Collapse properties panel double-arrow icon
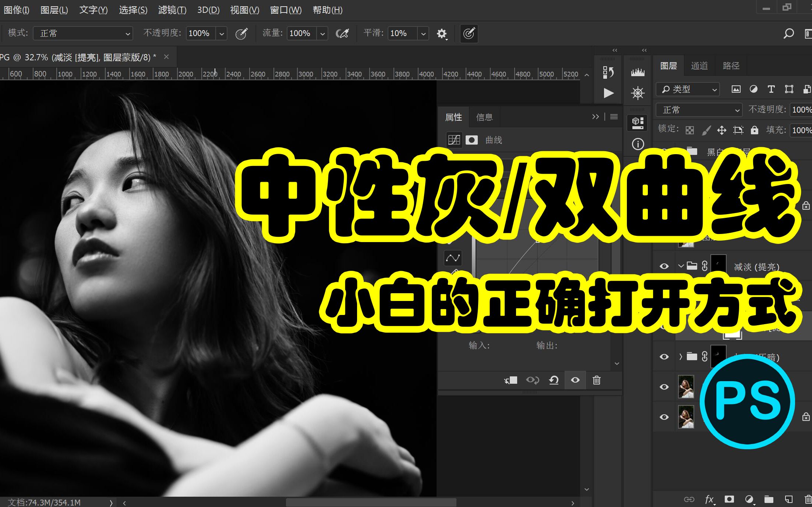Viewport: 812px width, 507px height. (x=596, y=117)
